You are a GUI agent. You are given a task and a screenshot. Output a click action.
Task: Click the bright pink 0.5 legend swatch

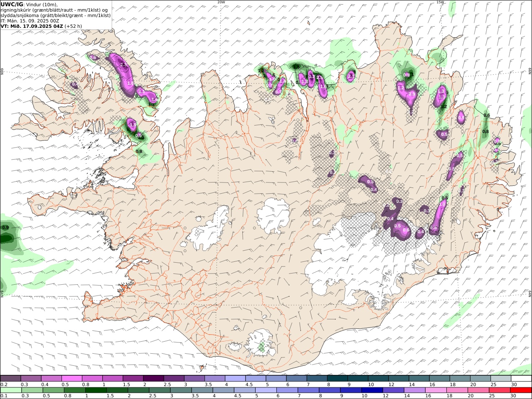coord(72,379)
